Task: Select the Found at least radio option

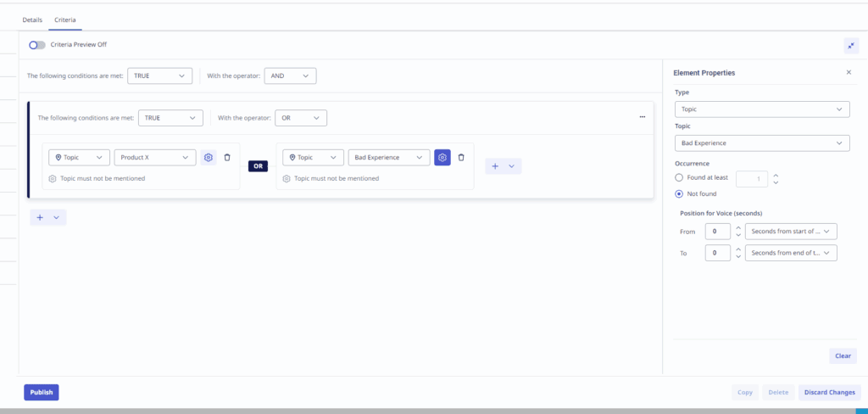Action: point(678,178)
